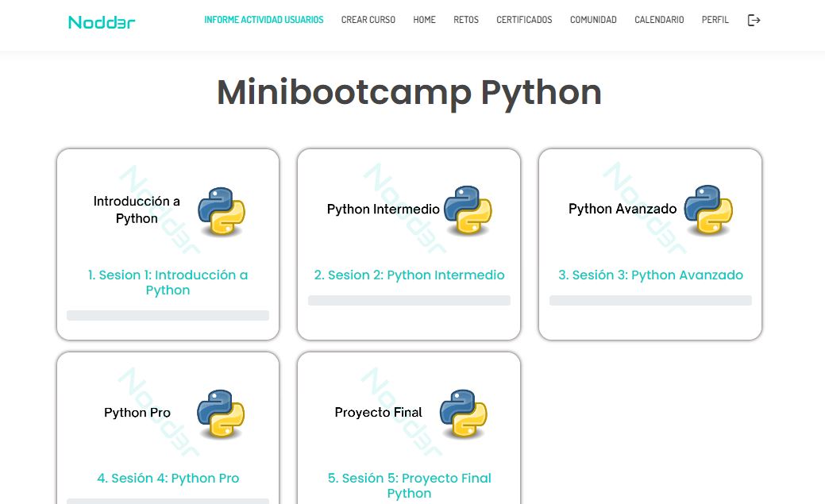View Certificados page
Viewport: 825px width, 504px height.
(524, 20)
